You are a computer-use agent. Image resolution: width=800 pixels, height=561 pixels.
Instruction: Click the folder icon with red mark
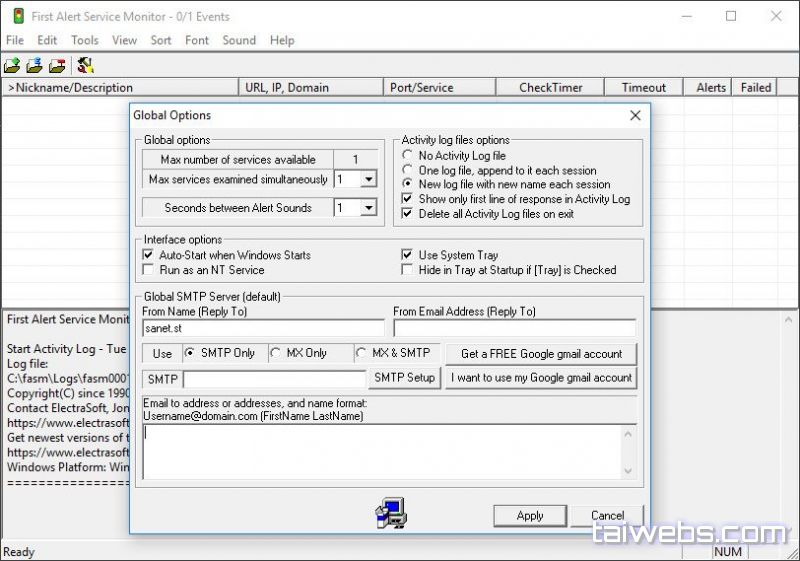click(58, 66)
